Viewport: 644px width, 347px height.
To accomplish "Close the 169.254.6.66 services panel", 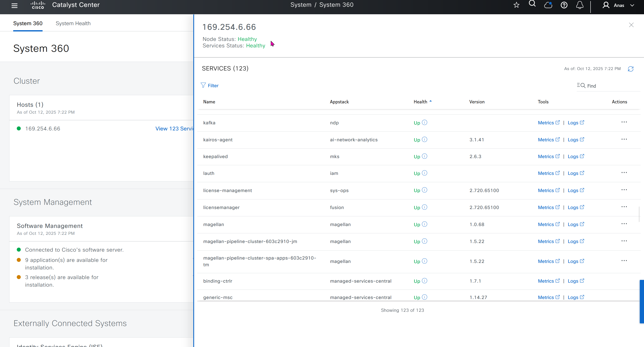I will point(631,25).
